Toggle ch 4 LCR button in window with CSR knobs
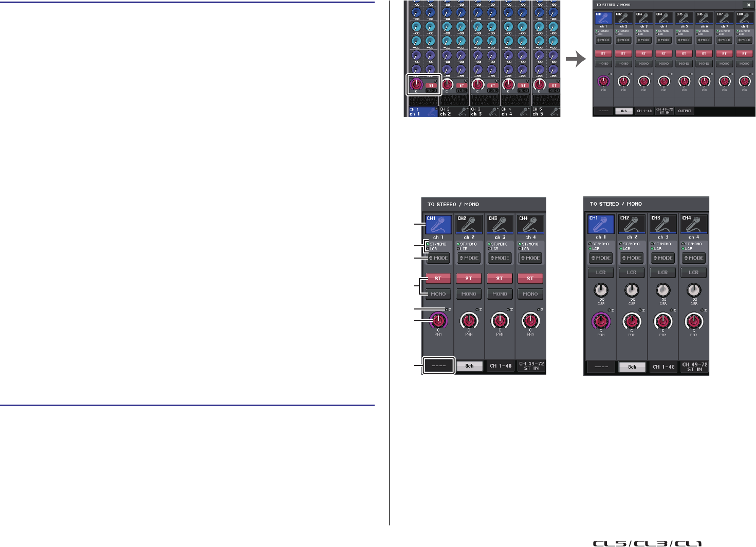Image resolution: width=756 pixels, height=547 pixels. click(x=694, y=272)
